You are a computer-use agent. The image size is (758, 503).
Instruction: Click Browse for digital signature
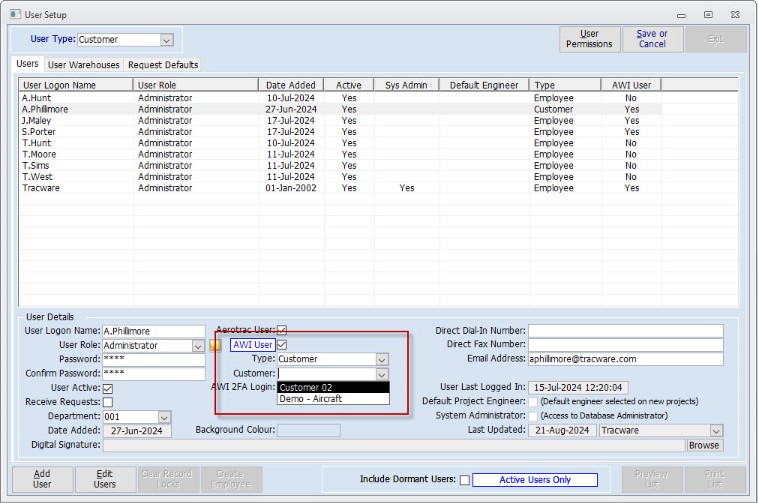click(704, 446)
